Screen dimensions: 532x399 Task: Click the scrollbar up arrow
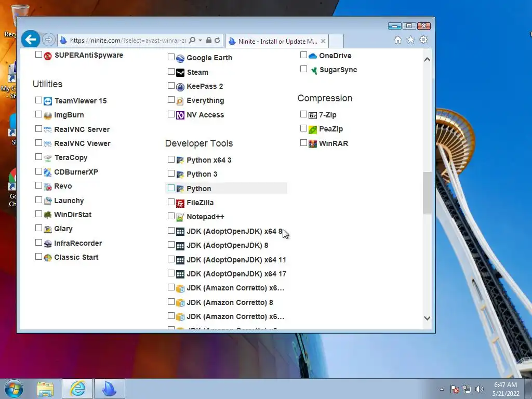pos(427,59)
